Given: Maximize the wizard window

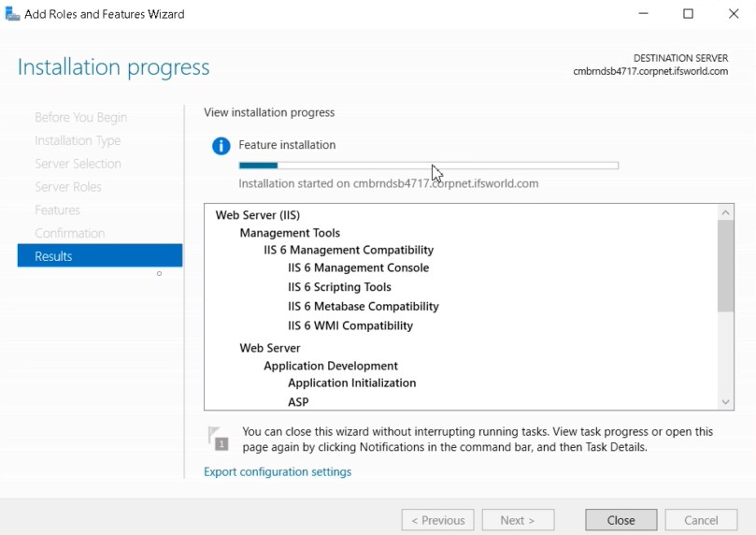Looking at the screenshot, I should pos(688,13).
